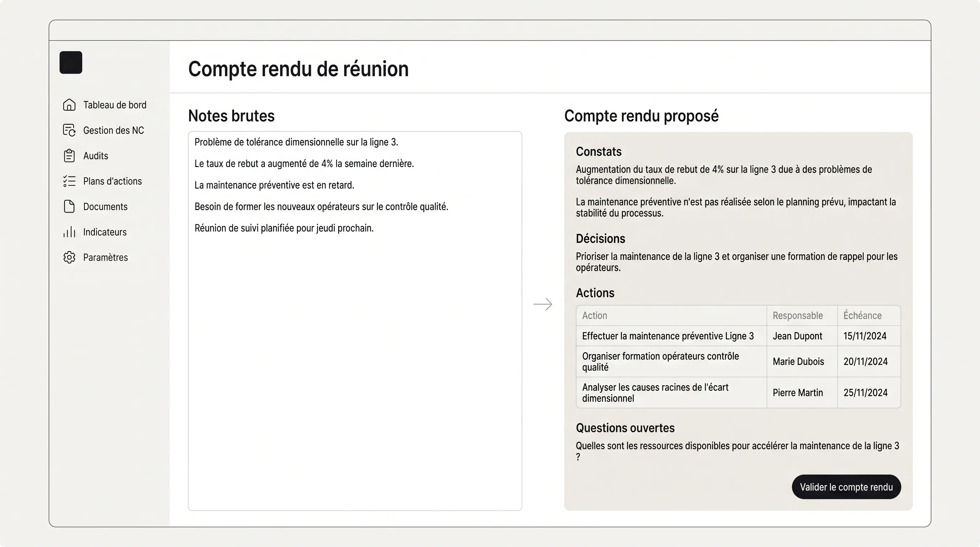Click the Jean Dupont cell
Image resolution: width=980 pixels, height=547 pixels.
click(802, 336)
